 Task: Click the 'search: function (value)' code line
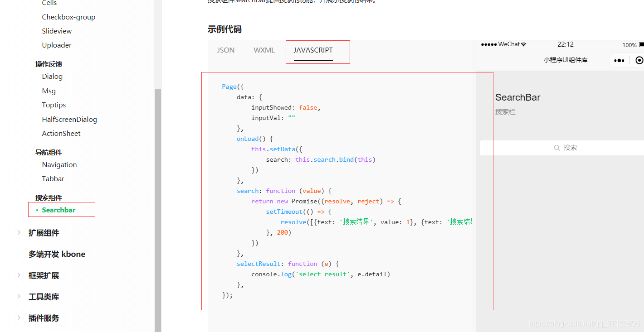[284, 191]
